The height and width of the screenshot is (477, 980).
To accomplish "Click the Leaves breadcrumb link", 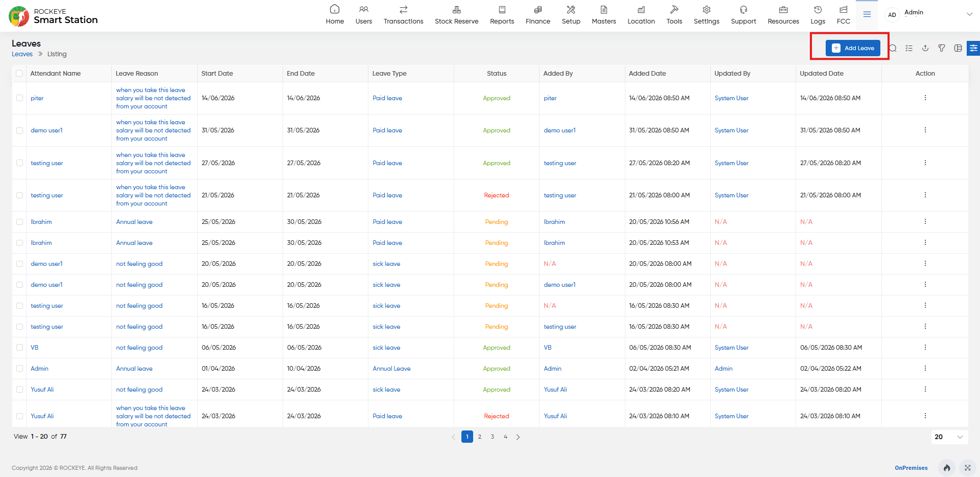I will 22,54.
